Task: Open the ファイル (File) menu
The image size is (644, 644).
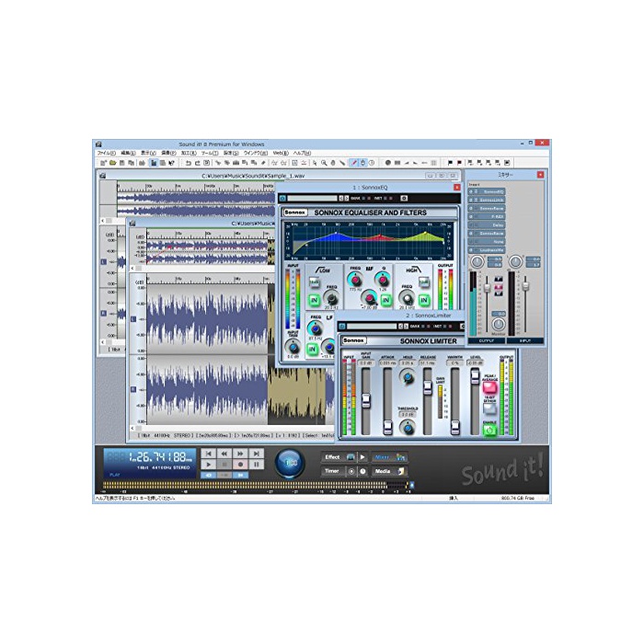Action: point(106,153)
